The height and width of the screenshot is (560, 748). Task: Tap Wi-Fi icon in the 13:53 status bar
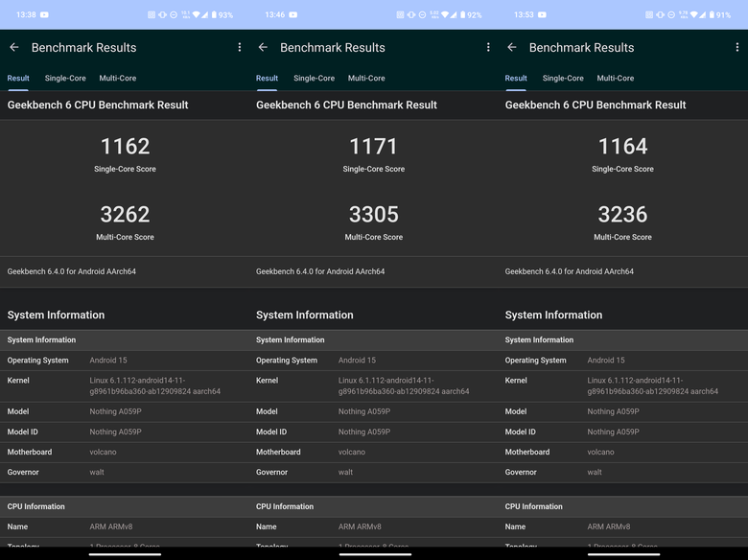(x=694, y=14)
